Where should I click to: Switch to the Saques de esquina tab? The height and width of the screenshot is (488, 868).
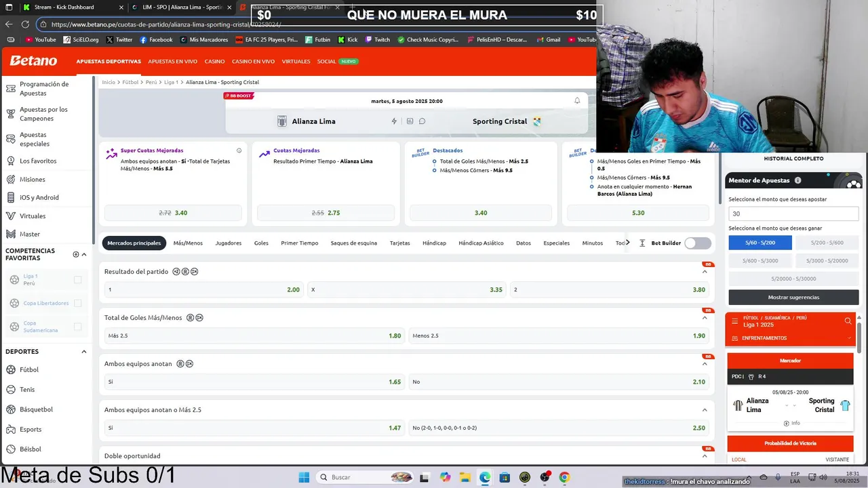pyautogui.click(x=354, y=243)
